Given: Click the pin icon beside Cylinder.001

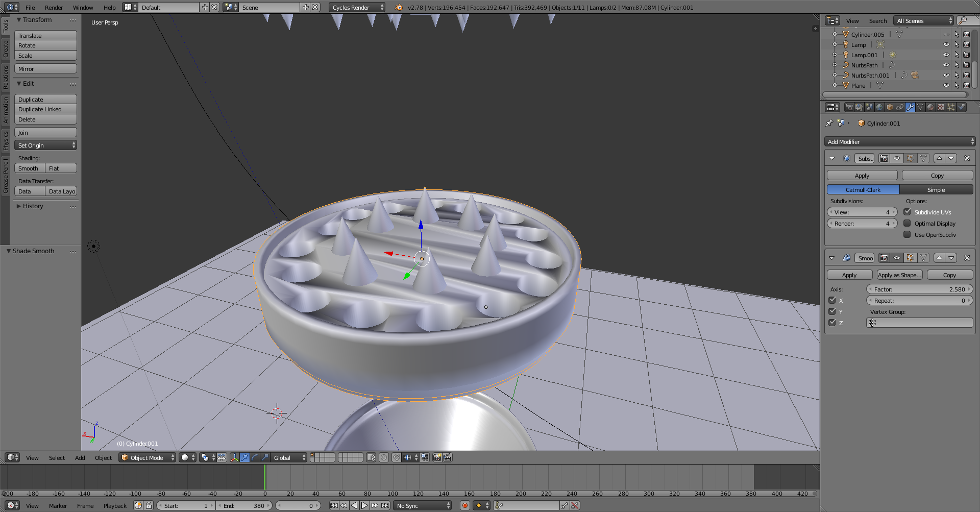Looking at the screenshot, I should pyautogui.click(x=829, y=123).
